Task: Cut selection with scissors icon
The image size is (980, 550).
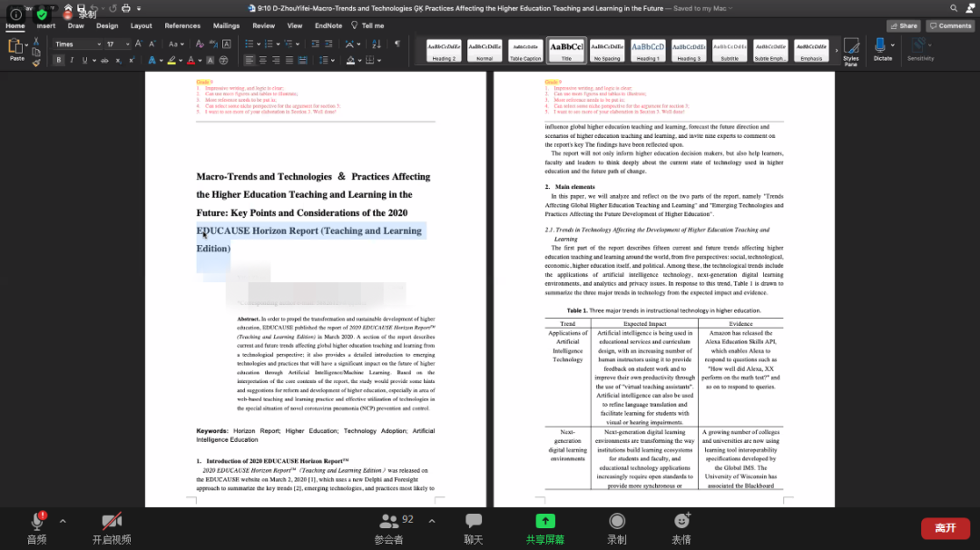Action: pos(36,41)
